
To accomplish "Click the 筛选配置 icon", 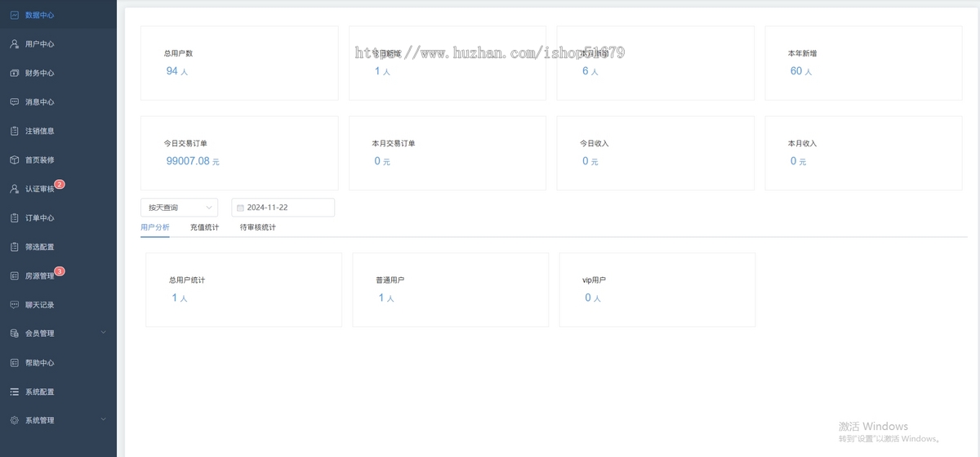I will pos(14,247).
